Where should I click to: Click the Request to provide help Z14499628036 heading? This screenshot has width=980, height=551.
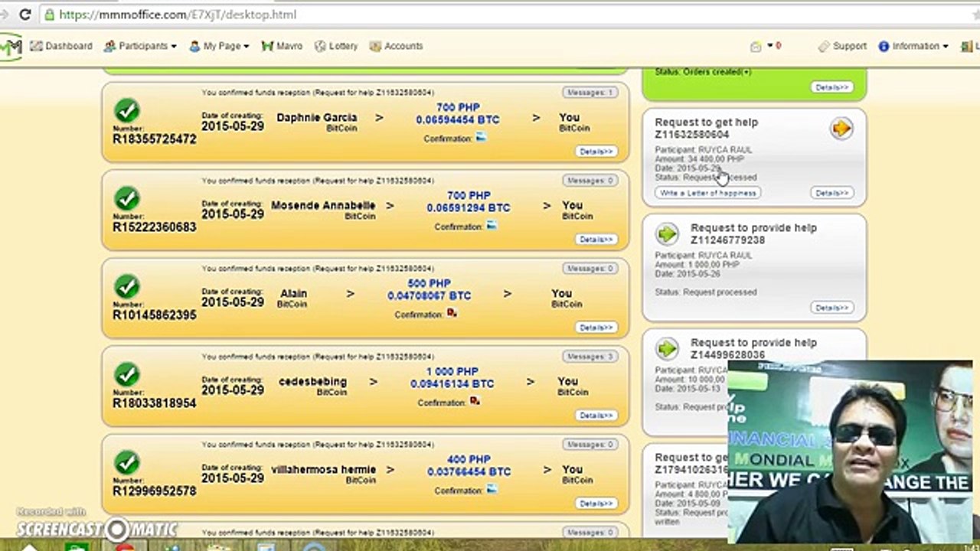point(753,349)
